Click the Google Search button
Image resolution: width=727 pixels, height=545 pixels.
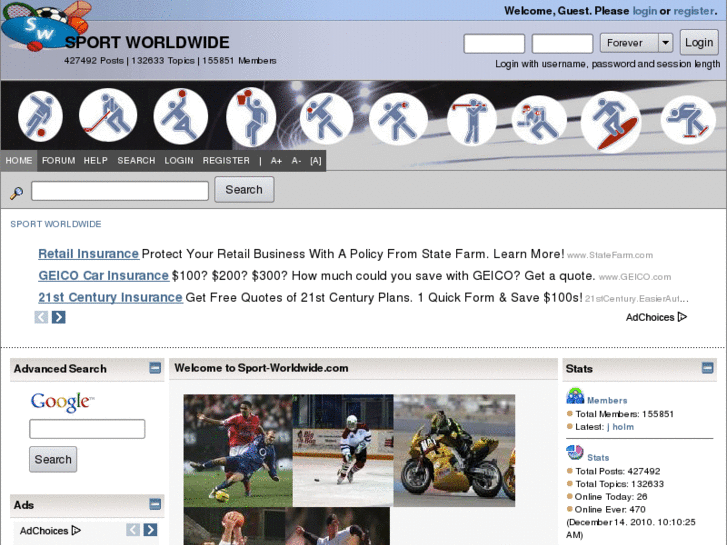(53, 459)
